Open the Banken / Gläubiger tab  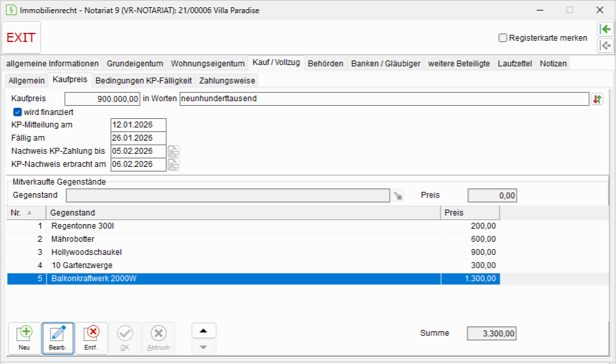coord(386,64)
